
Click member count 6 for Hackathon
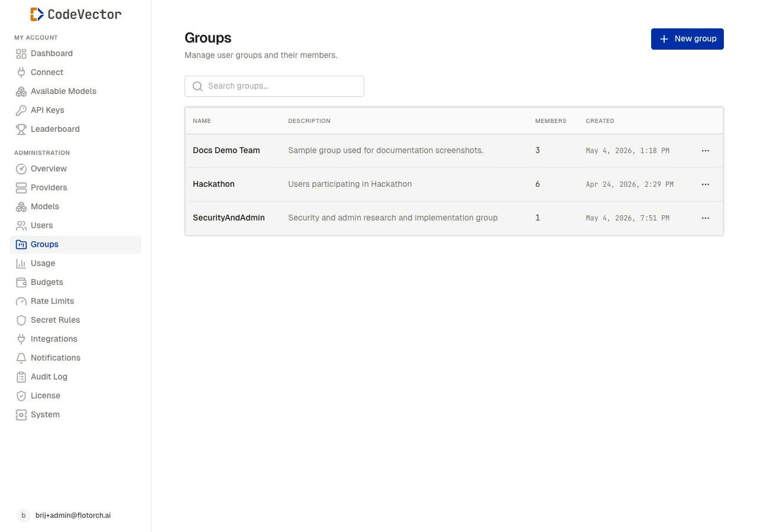[x=538, y=184]
